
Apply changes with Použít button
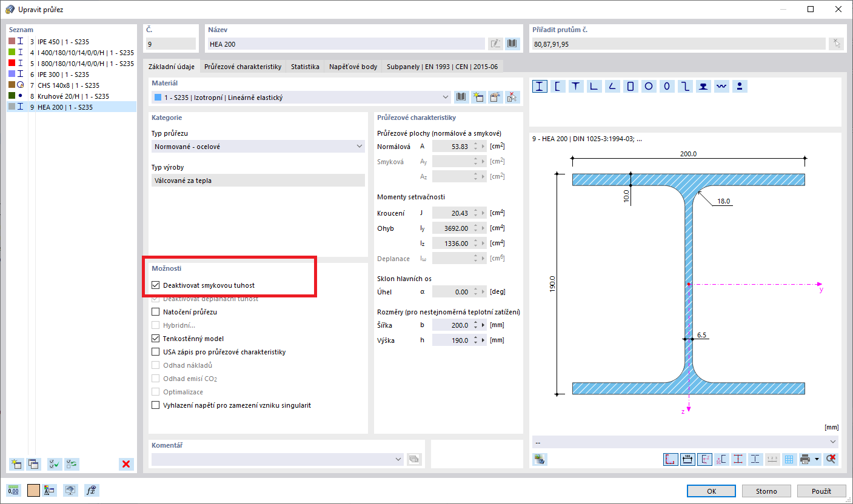[821, 491]
